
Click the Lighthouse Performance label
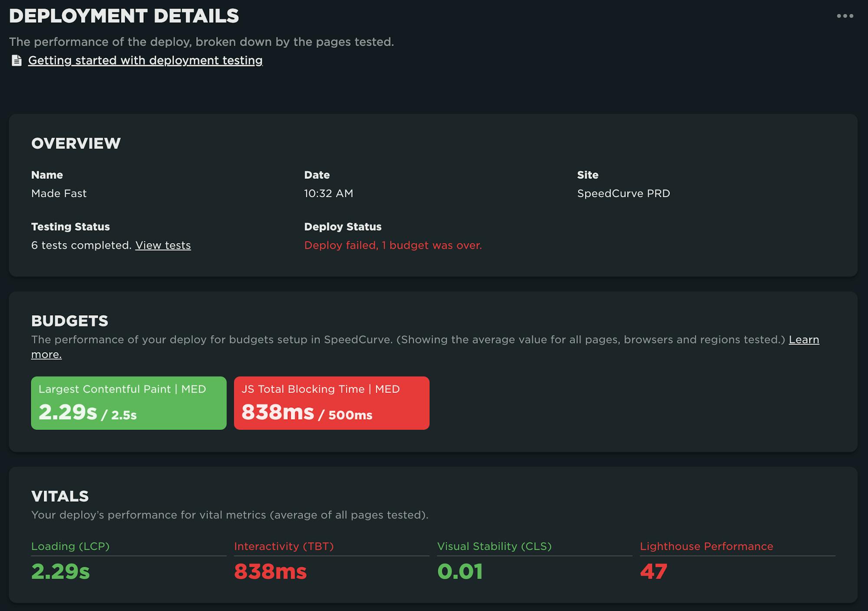tap(706, 546)
